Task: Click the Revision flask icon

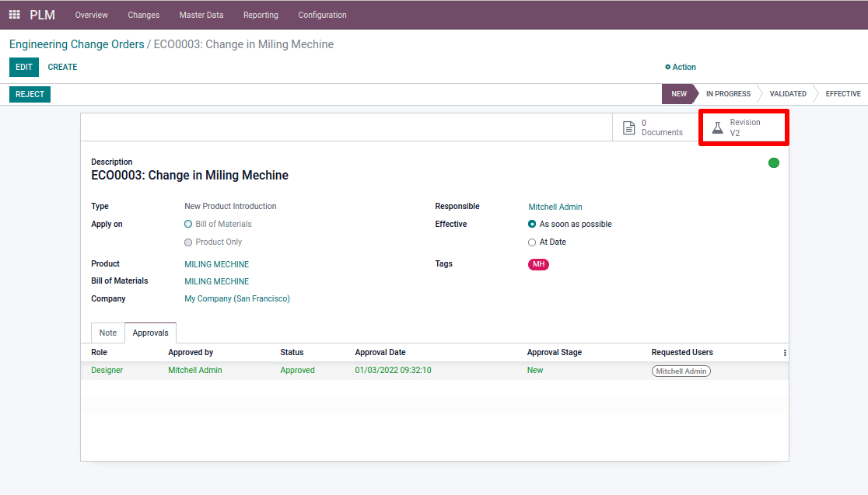Action: coord(718,127)
